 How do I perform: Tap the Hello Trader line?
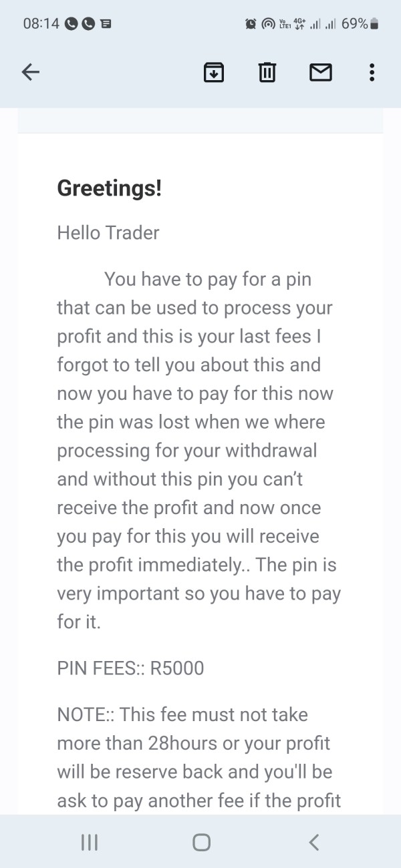pyautogui.click(x=108, y=232)
